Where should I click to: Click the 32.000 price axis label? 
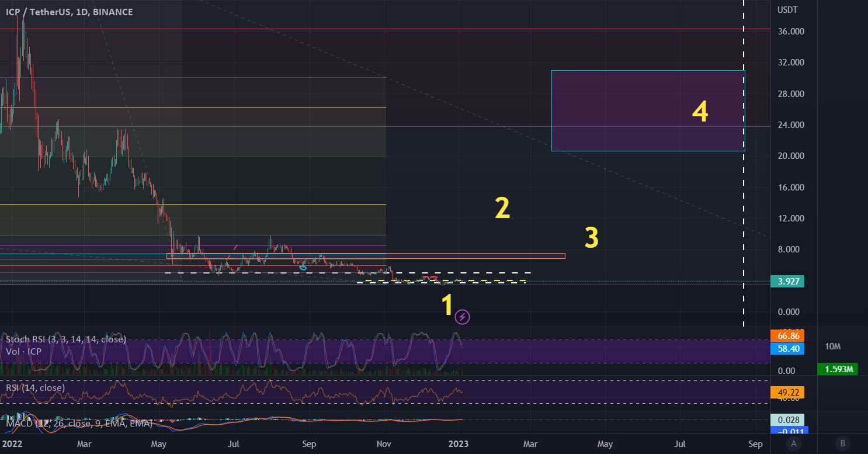790,63
